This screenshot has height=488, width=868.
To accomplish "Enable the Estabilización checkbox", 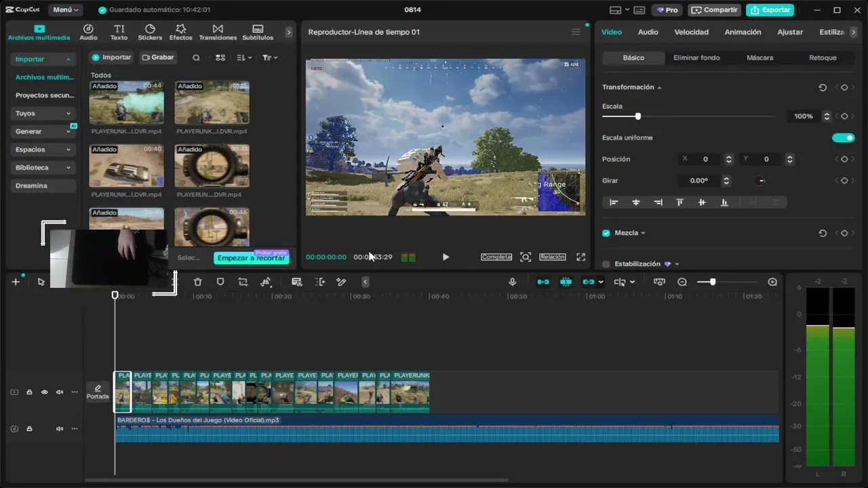I will pyautogui.click(x=606, y=264).
